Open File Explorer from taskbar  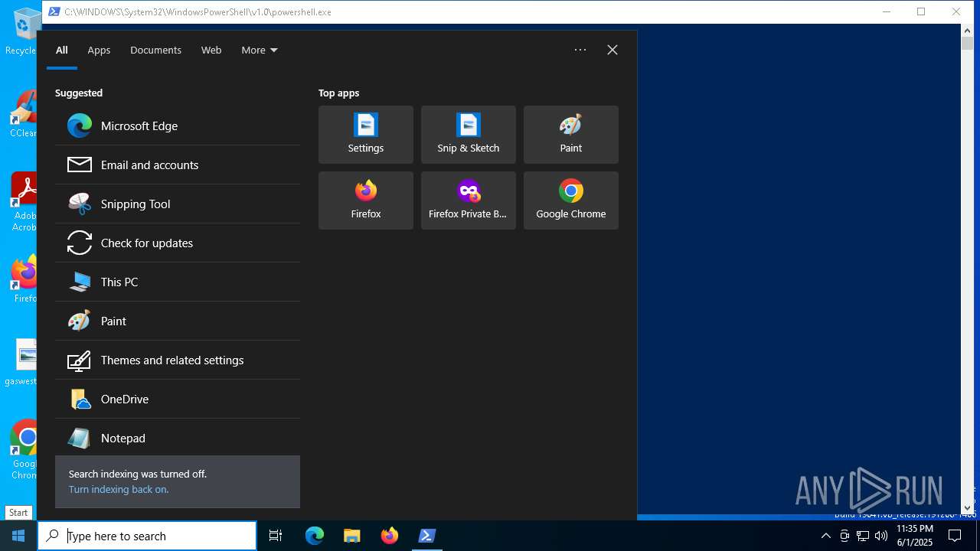[x=352, y=536]
